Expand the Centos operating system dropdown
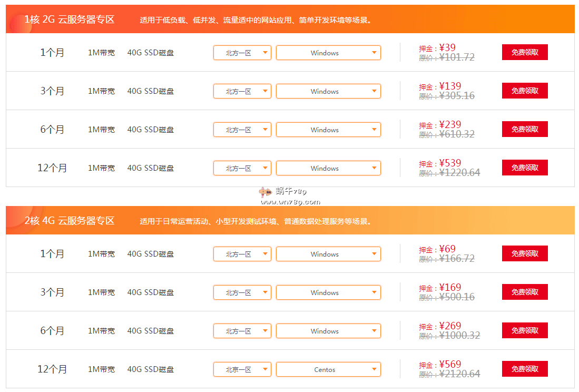Screen dimensions: 579x392 [x=328, y=369]
